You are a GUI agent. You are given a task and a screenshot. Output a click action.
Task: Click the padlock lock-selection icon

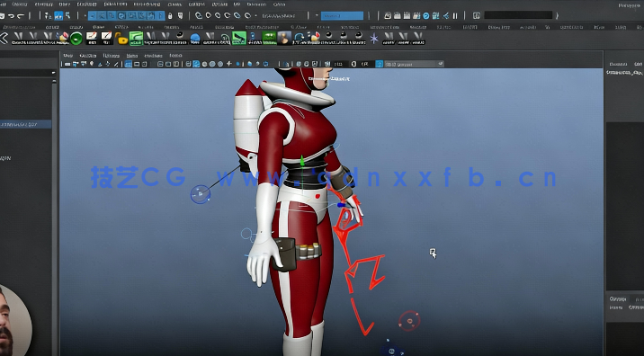pos(171,16)
